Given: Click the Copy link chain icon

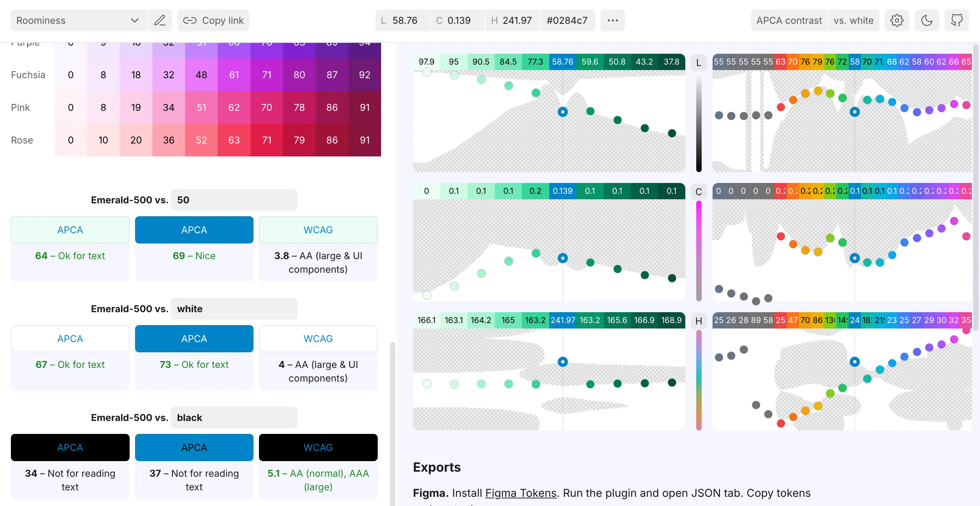Looking at the screenshot, I should click(190, 20).
